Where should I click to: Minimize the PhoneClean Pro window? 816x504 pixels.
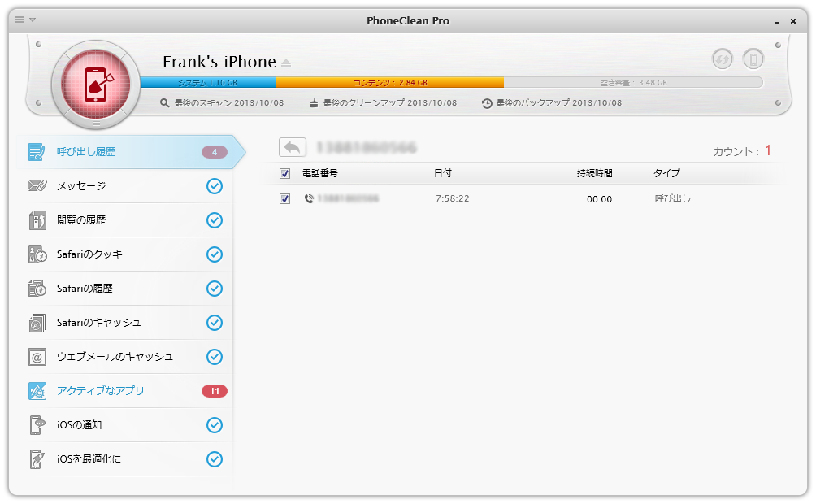(x=777, y=21)
